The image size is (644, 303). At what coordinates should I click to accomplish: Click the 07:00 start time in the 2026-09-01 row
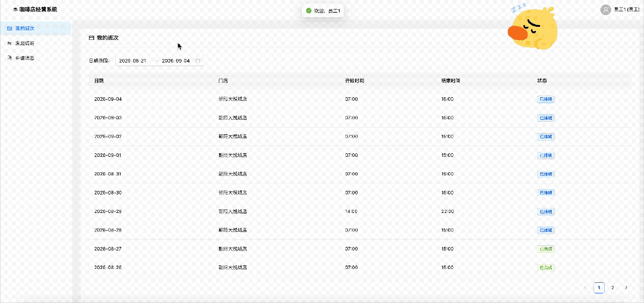click(352, 155)
